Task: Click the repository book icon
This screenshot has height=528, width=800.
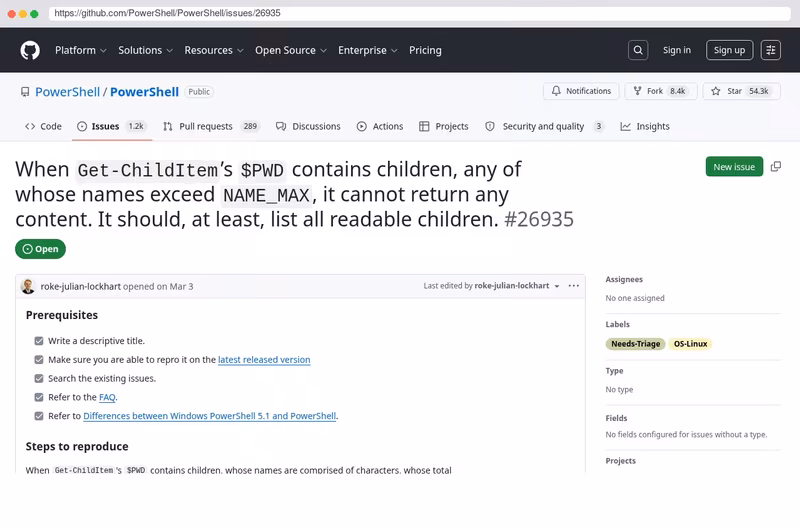Action: pyautogui.click(x=24, y=92)
